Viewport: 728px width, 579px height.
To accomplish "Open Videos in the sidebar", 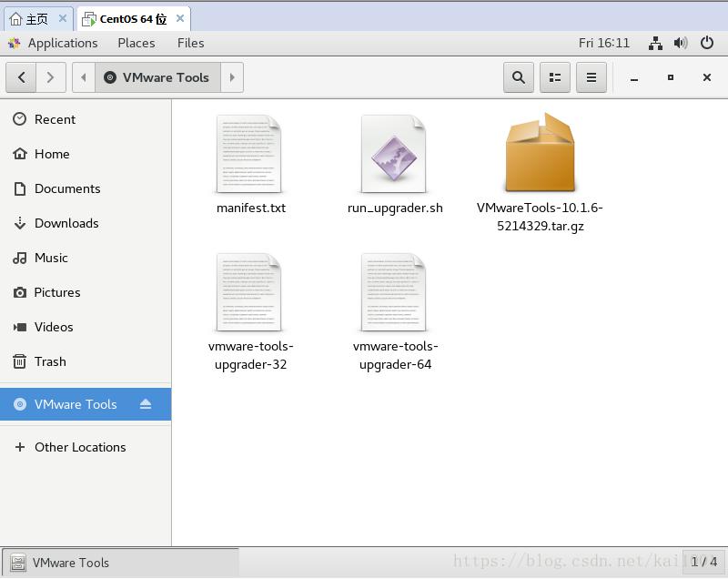I will tap(86, 327).
